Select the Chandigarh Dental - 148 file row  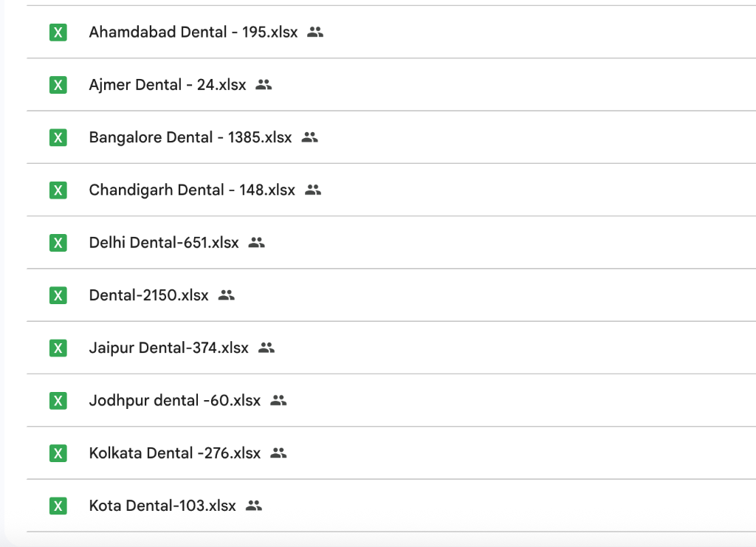(x=191, y=190)
